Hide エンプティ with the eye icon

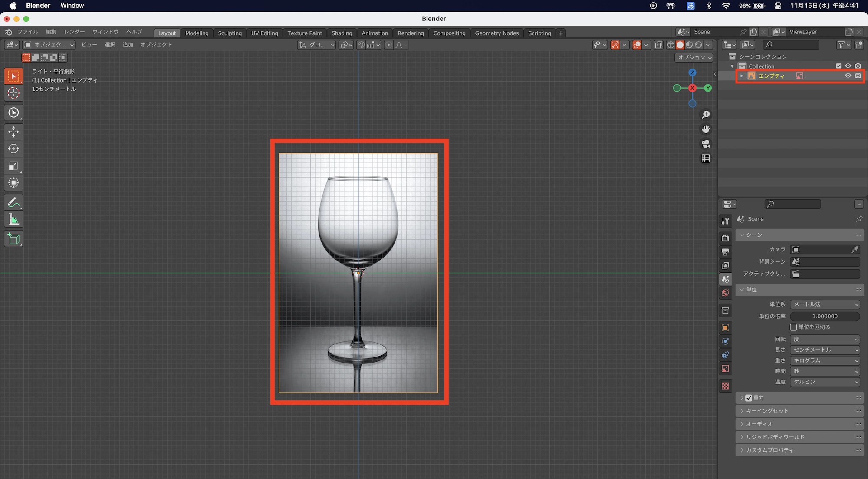pos(848,76)
